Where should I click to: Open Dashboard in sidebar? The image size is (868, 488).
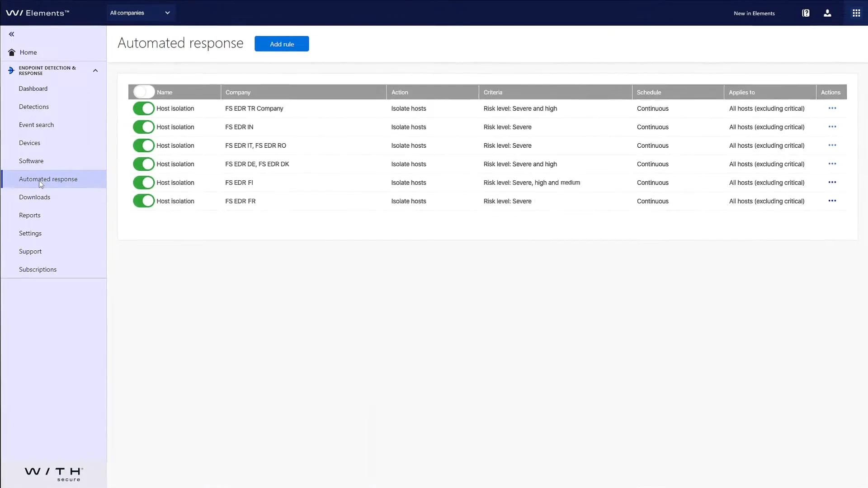coord(33,89)
